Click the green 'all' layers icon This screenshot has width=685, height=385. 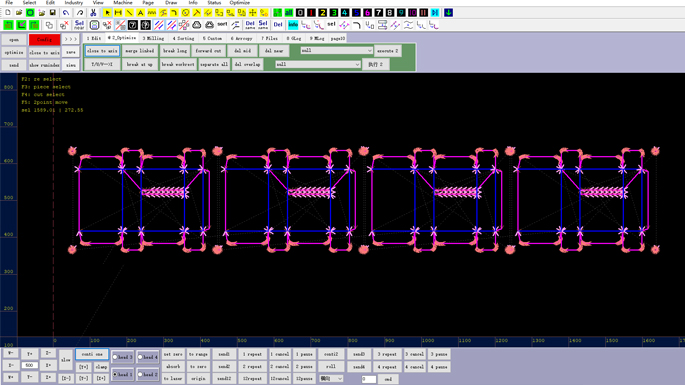[x=289, y=13]
